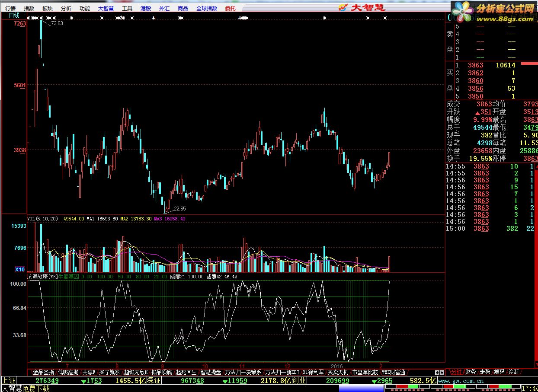Open the 板块 menu
This screenshot has height=392, width=538.
tap(48, 8)
